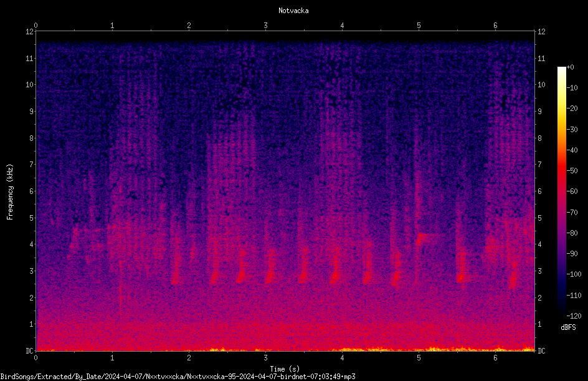Click the Frequency (kHz) axis label
Screen dimensions: 588x381
point(10,191)
